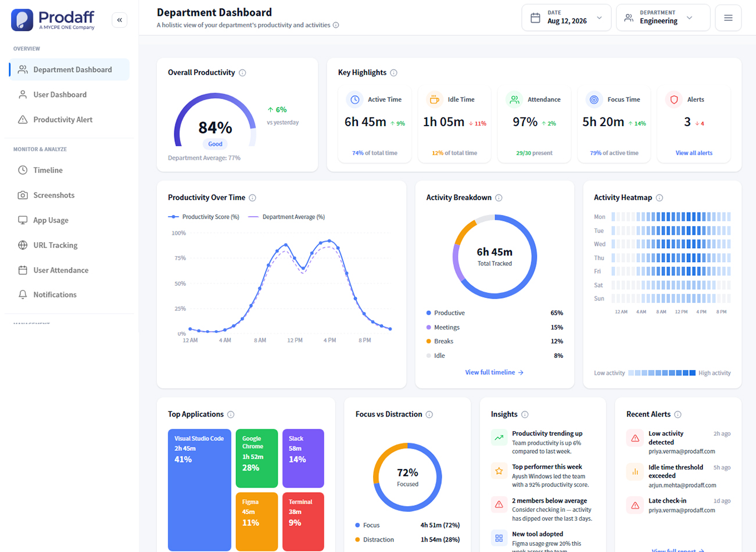Click the info icon beside Recent Alerts
756x552 pixels.
pyautogui.click(x=678, y=414)
